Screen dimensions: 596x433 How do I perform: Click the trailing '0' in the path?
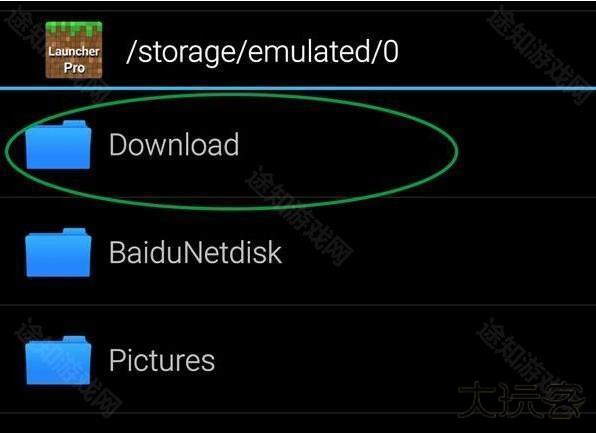(391, 52)
